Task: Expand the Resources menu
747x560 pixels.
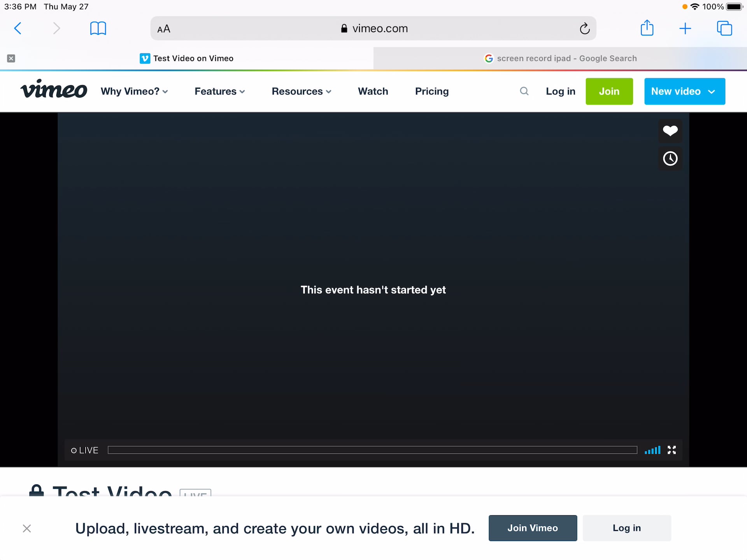Action: [302, 91]
